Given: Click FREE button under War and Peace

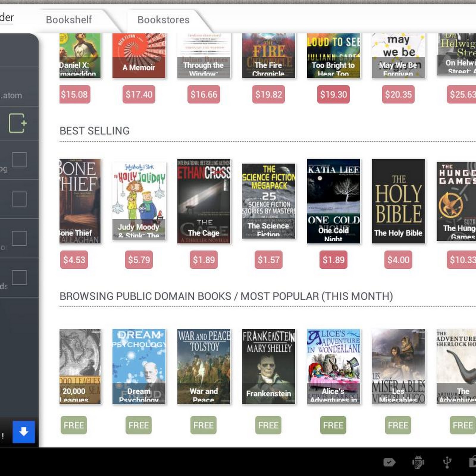Looking at the screenshot, I should tap(203, 425).
